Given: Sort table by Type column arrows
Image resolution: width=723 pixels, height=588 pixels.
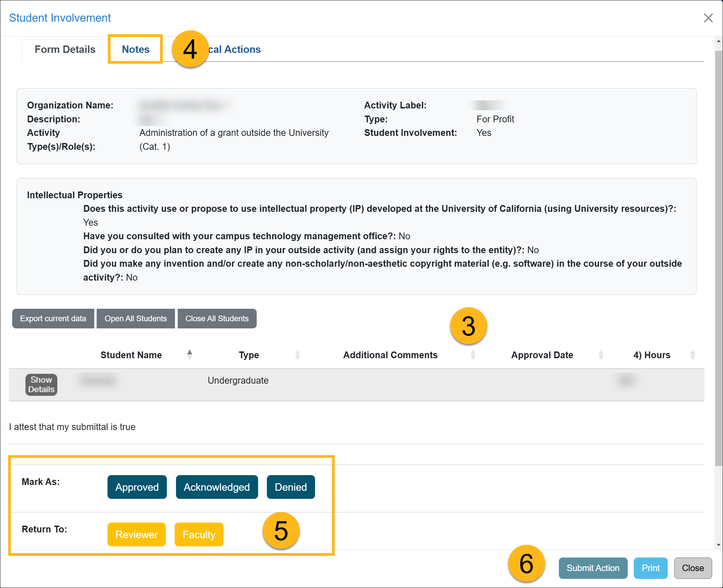Looking at the screenshot, I should (x=297, y=355).
